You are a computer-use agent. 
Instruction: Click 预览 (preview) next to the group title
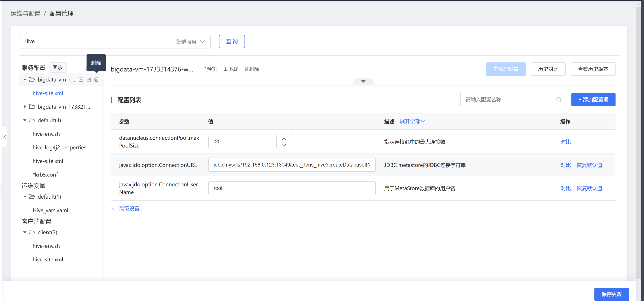pos(209,69)
